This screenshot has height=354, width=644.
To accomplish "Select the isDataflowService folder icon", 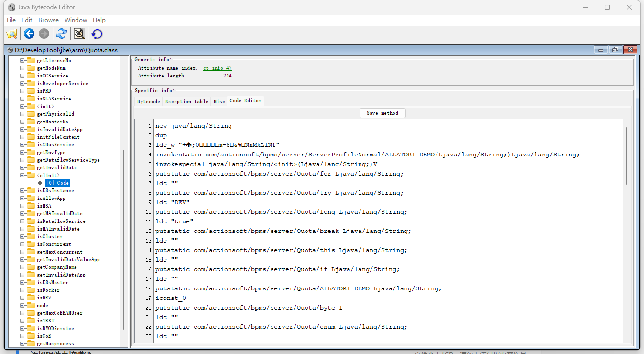I will click(31, 221).
